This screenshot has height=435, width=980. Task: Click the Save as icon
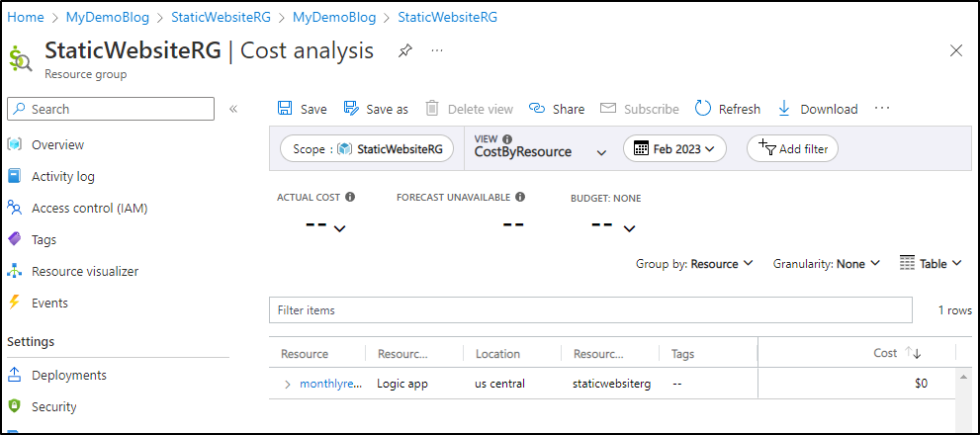click(x=350, y=108)
